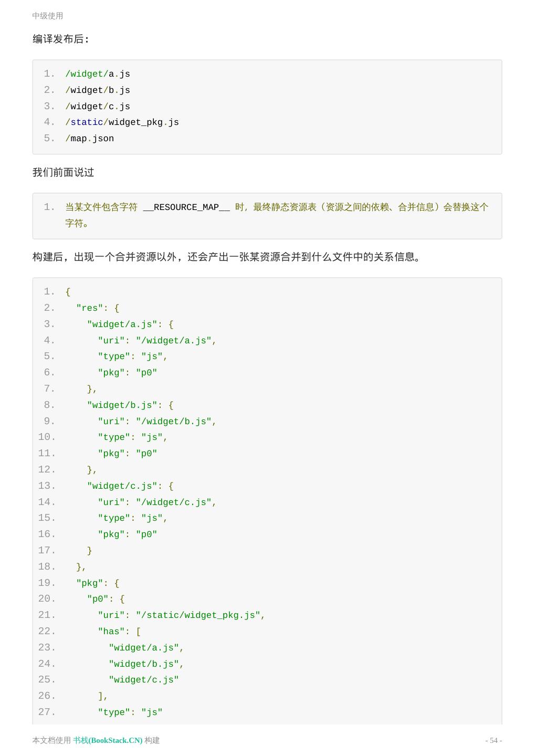Click line number 13 of the JSON block

[47, 486]
